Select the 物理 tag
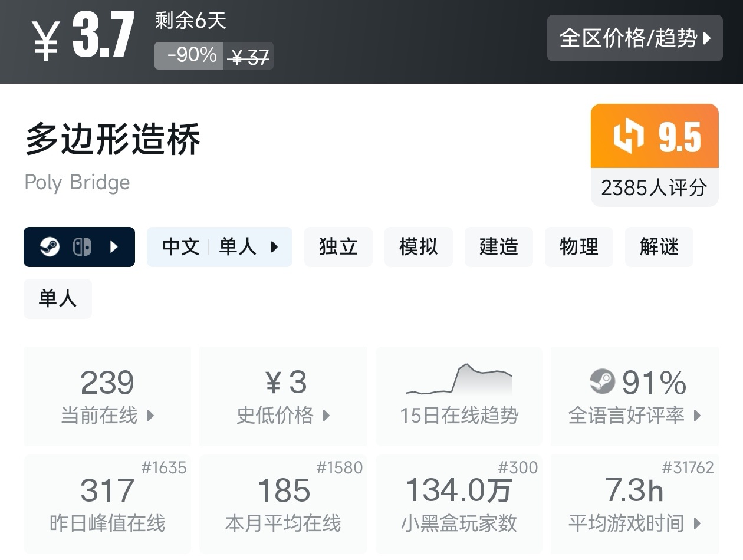743x560 pixels. 579,247
